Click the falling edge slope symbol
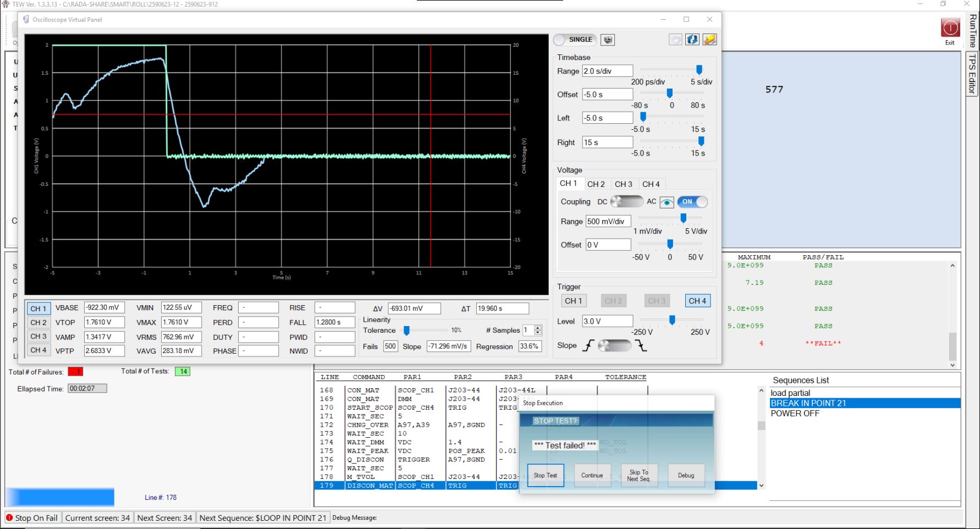 tap(641, 346)
